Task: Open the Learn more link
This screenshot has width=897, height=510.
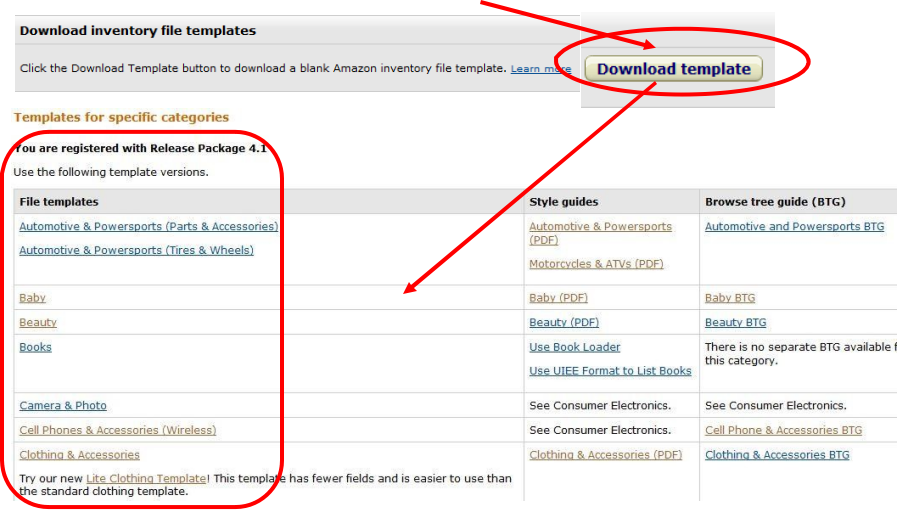Action: click(x=540, y=69)
